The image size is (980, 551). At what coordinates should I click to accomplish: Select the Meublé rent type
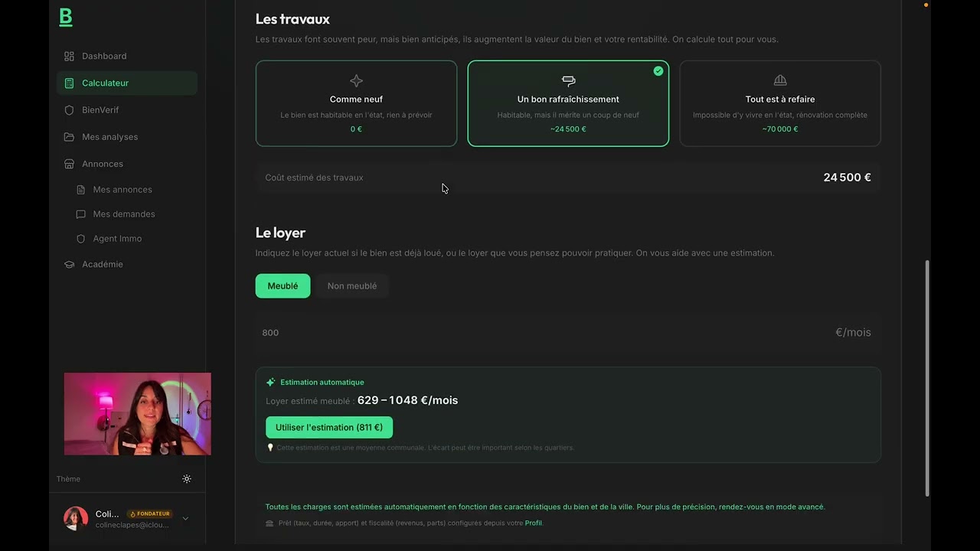(x=283, y=286)
